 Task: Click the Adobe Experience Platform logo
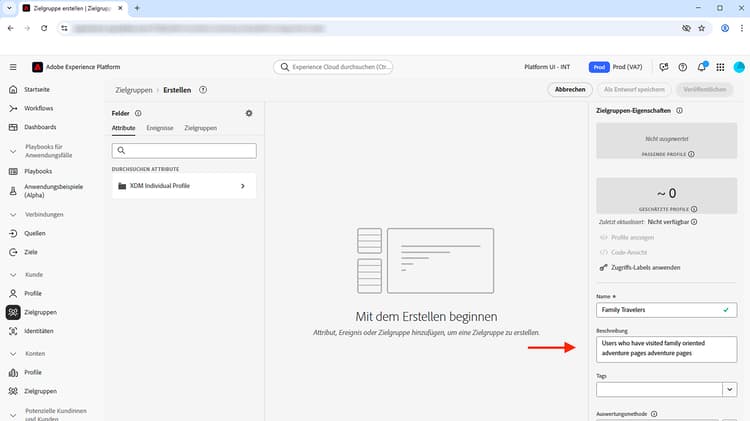pyautogui.click(x=37, y=67)
